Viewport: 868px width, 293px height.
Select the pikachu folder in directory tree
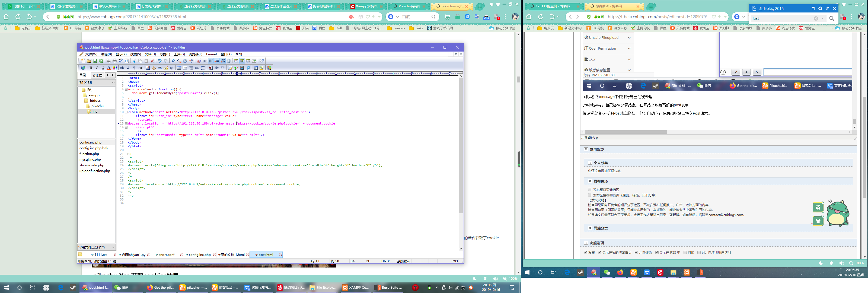coord(97,106)
